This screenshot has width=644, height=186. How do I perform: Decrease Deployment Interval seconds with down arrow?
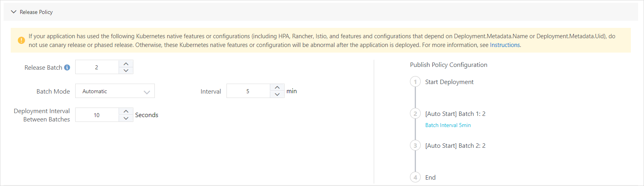tap(126, 118)
